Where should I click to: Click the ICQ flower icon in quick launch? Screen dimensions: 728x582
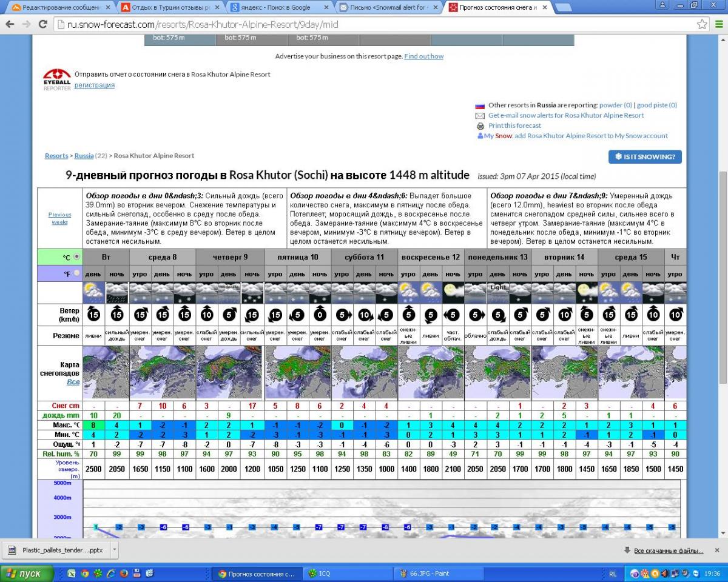[98, 573]
